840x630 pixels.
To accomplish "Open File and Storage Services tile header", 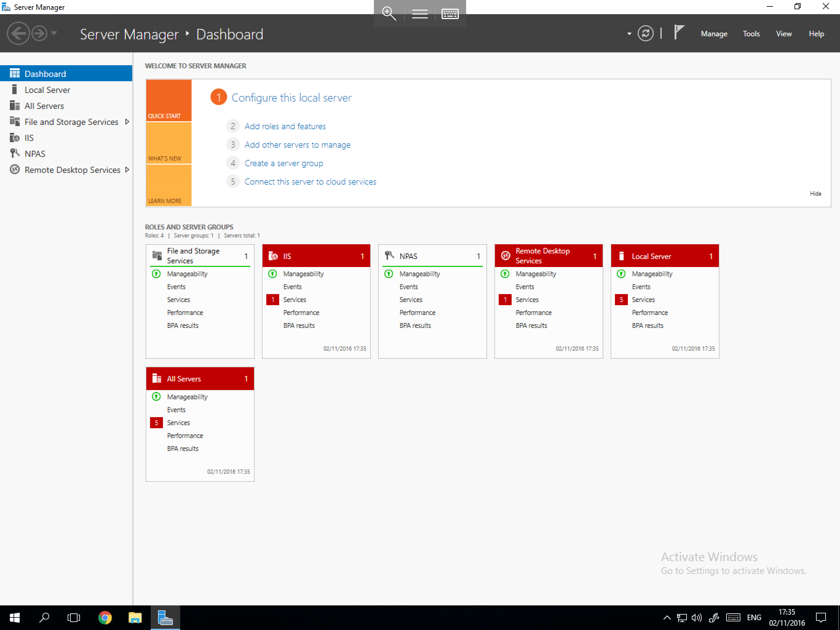I will click(200, 256).
